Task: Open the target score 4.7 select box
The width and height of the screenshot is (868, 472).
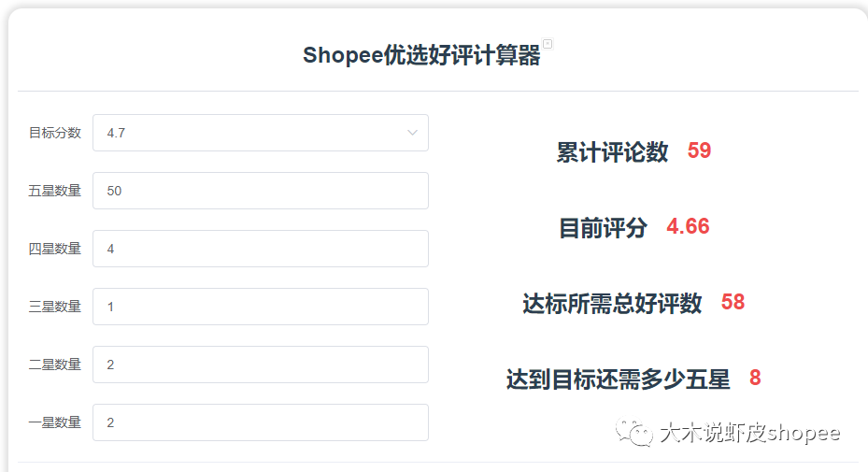Action: point(261,133)
